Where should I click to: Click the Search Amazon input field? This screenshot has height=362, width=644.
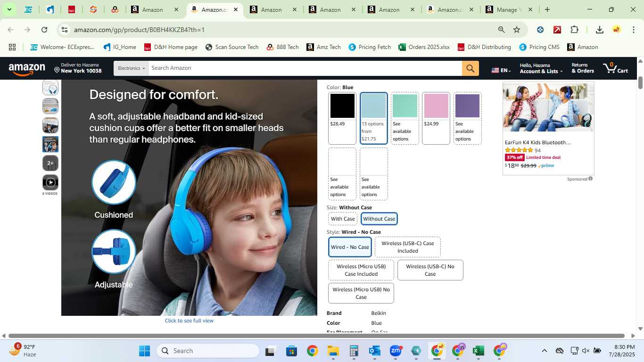pyautogui.click(x=305, y=68)
